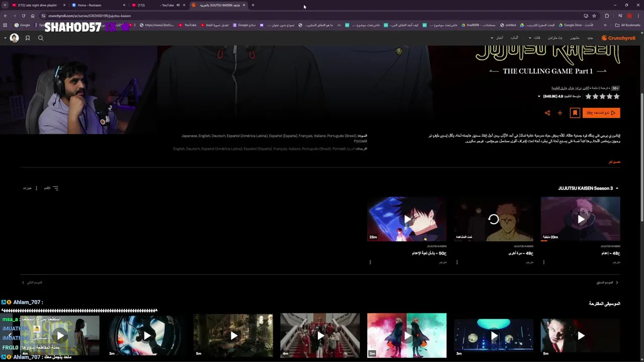Screen dimensions: 644x362
Task: Replay episode 49 thumbnail
Action: pos(494,219)
